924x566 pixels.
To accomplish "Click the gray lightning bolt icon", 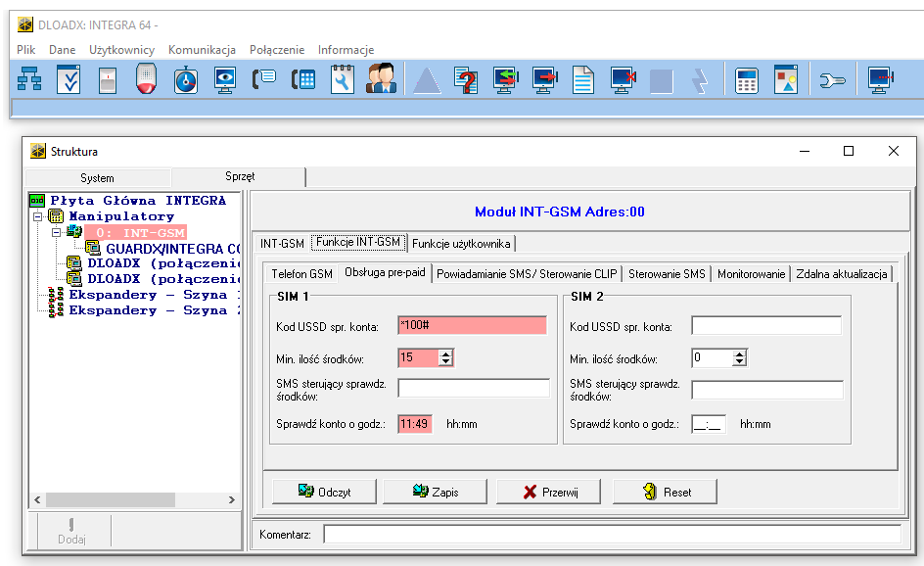I will [700, 80].
